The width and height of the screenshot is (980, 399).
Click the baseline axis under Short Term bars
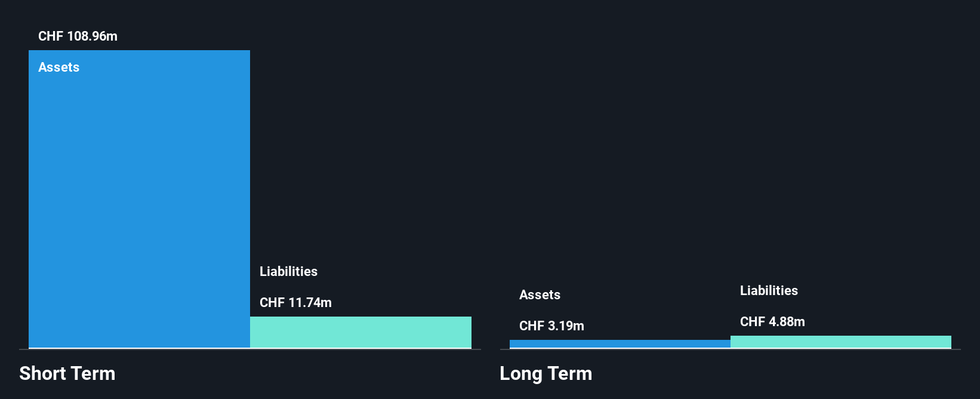250,349
